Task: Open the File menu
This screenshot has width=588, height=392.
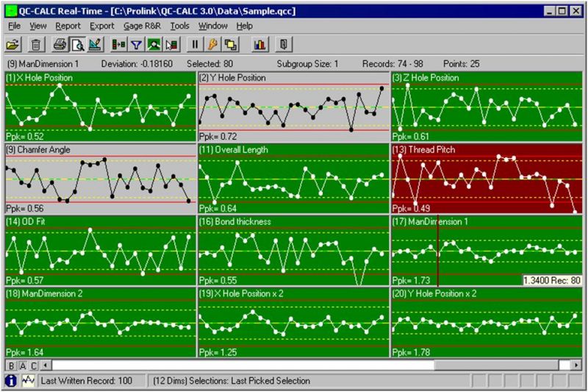Action: click(14, 26)
